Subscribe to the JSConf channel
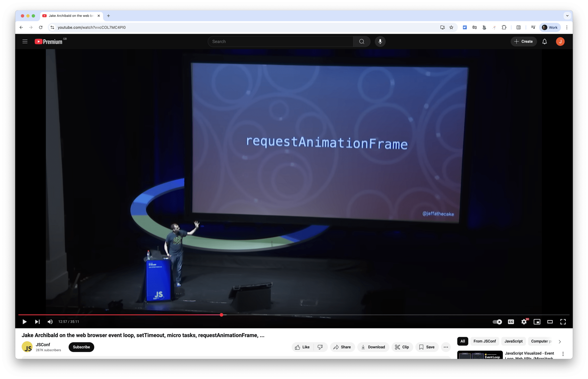 (81, 347)
